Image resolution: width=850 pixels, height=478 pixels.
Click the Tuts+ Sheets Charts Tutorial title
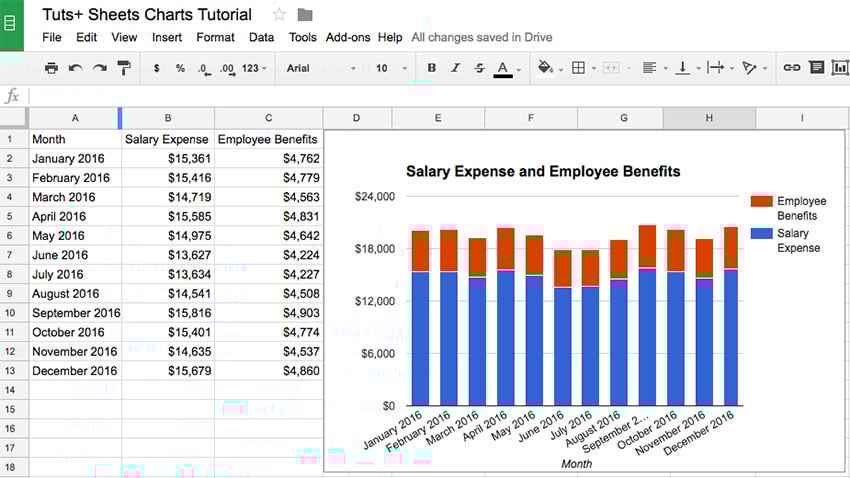coord(147,15)
